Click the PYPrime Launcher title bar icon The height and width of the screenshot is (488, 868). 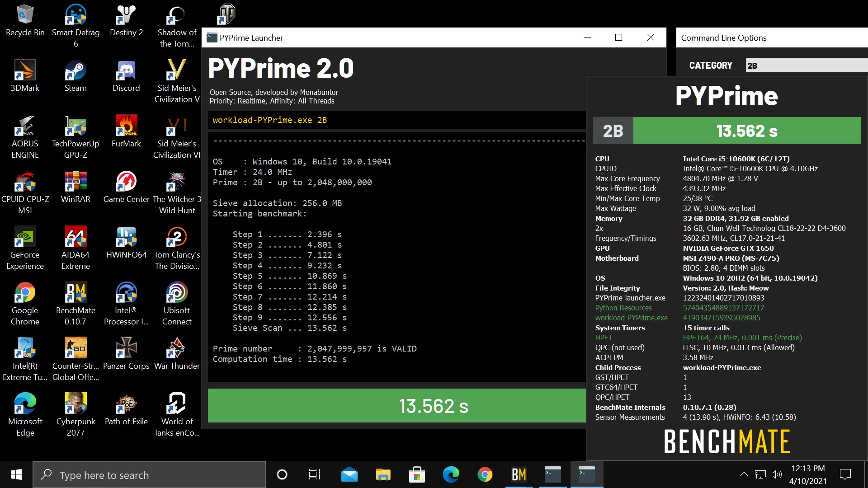click(212, 38)
